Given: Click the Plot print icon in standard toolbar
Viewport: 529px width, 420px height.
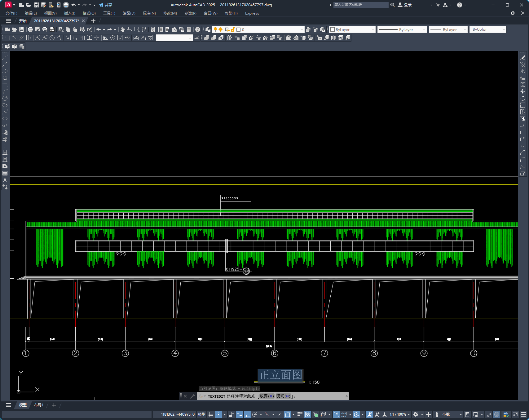Looking at the screenshot, I should tap(30, 29).
